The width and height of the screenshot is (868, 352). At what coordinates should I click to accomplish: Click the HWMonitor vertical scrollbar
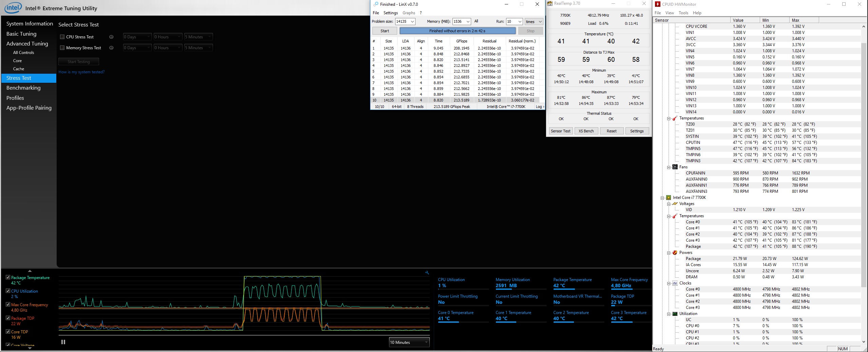coord(864,183)
